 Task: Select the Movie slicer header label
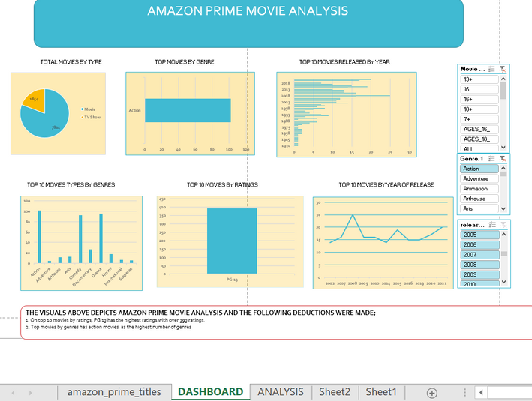point(473,69)
